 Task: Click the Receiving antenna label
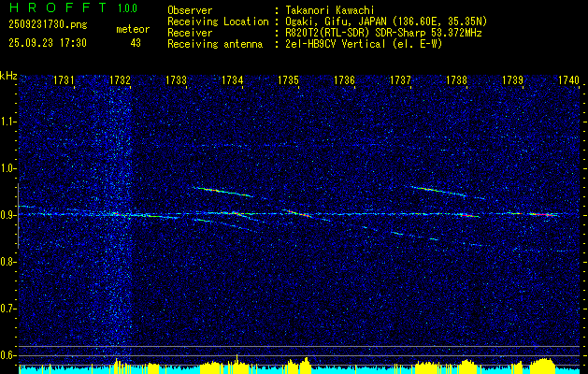[215, 44]
